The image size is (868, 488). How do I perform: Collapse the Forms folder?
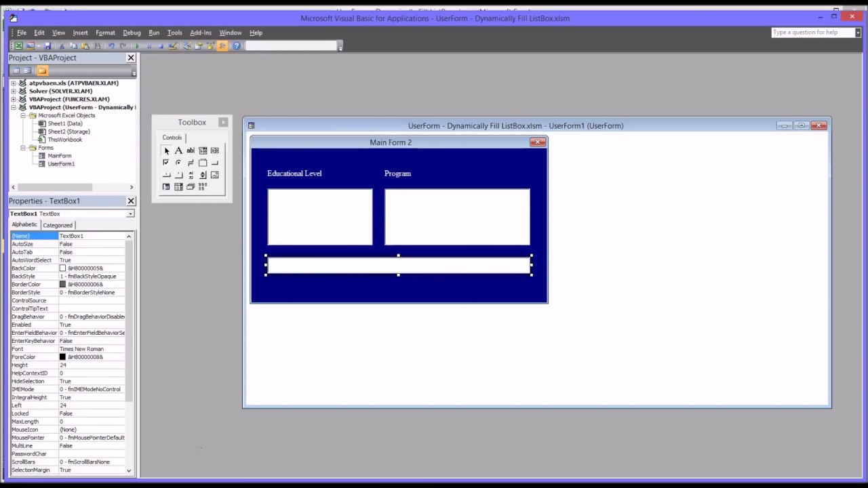[23, 148]
